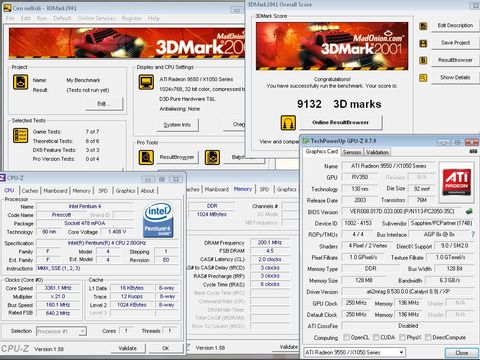Image resolution: width=480 pixels, height=360 pixels.
Task: Open the Edit menu in 3DMark2001
Action: (26, 18)
